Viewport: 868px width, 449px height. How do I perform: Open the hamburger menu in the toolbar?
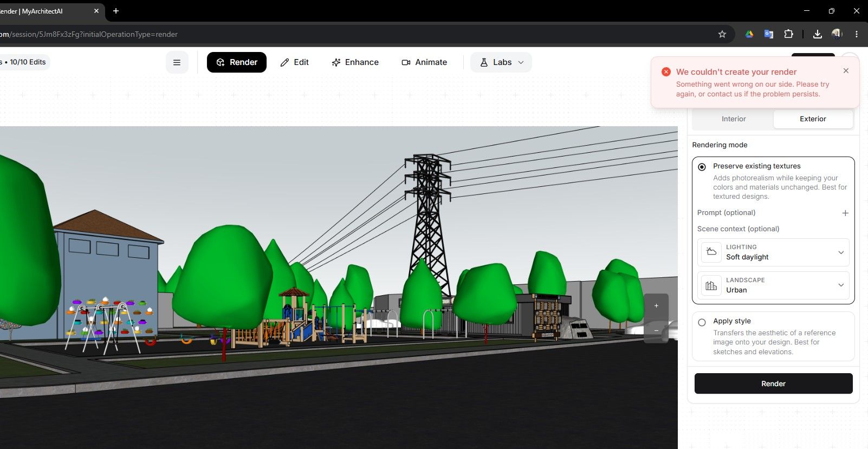[x=177, y=62]
